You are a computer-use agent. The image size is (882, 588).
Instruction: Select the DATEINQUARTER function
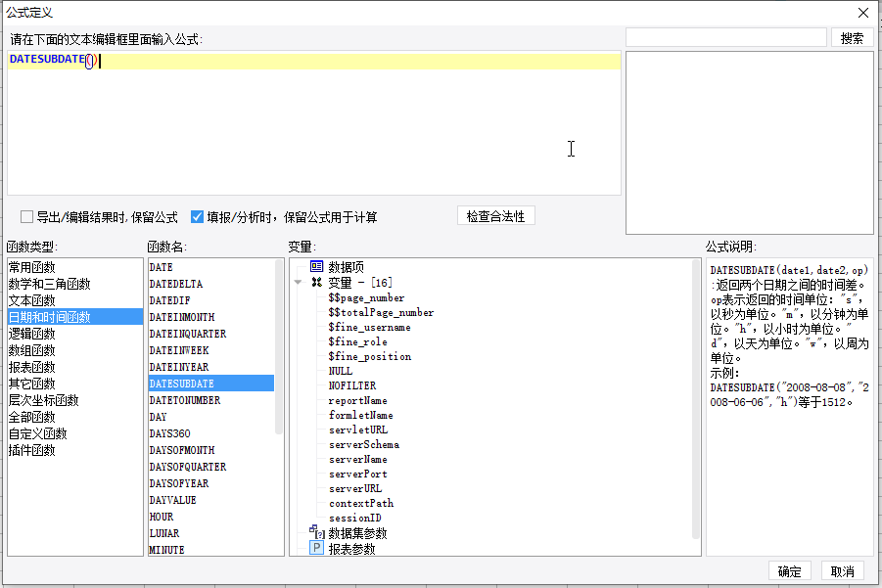pyautogui.click(x=210, y=334)
